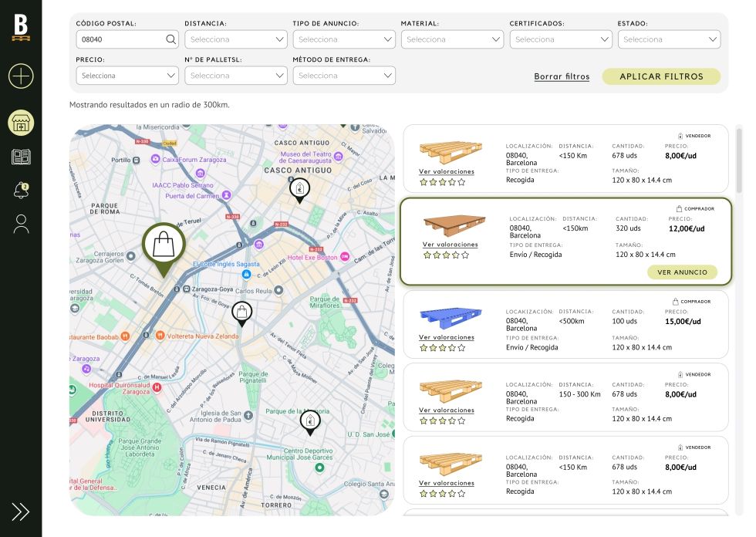Click the Ver Anuncio button
Viewport: 756px width, 537px height.
[682, 272]
